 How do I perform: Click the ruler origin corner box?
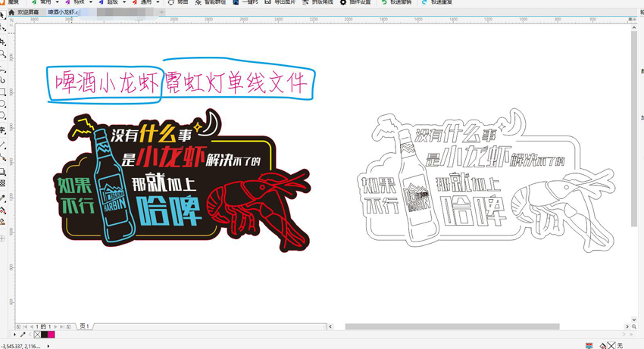click(11, 20)
